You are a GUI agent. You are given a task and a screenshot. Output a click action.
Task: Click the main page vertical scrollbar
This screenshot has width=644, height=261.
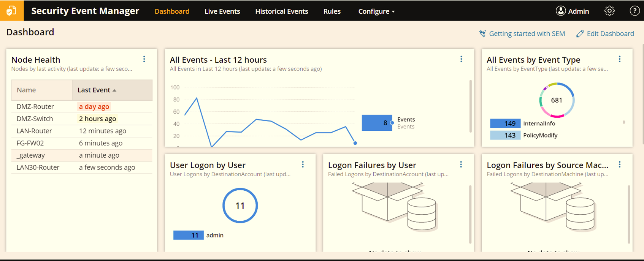(x=642, y=94)
